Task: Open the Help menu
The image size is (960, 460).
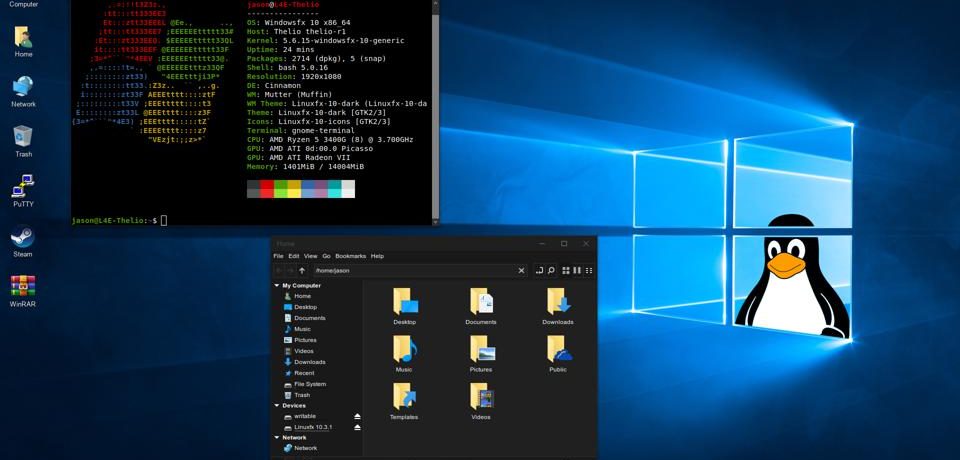Action: coord(377,256)
